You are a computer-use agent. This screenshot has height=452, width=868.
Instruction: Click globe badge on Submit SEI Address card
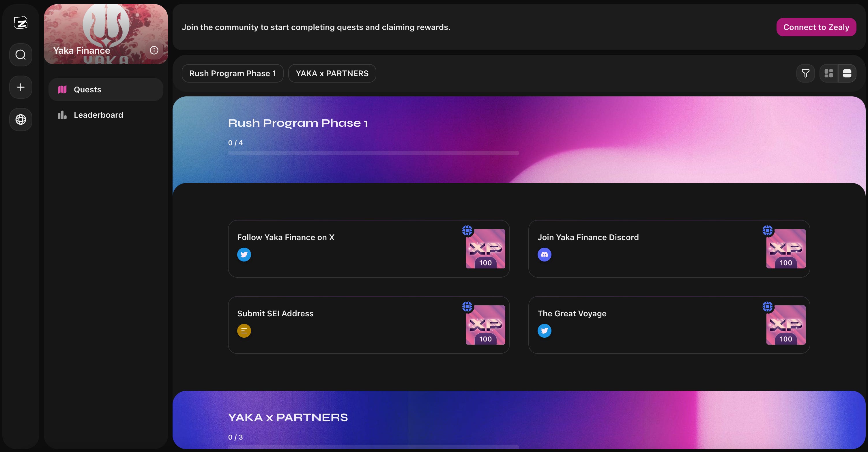[467, 307]
